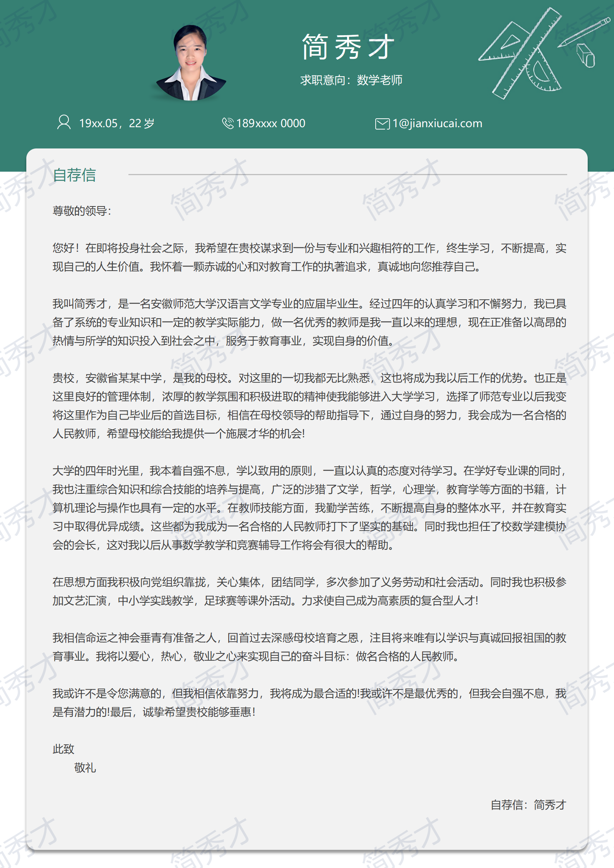The image size is (614, 868).
Task: Select the closing text 敬礼
Action: [85, 767]
